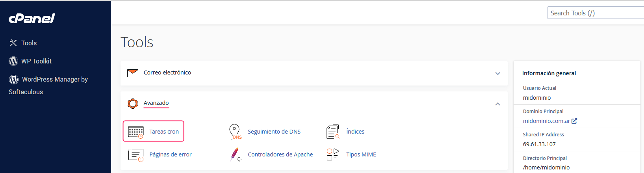Go to Controladores de Apache
The height and width of the screenshot is (173, 644).
(x=280, y=154)
